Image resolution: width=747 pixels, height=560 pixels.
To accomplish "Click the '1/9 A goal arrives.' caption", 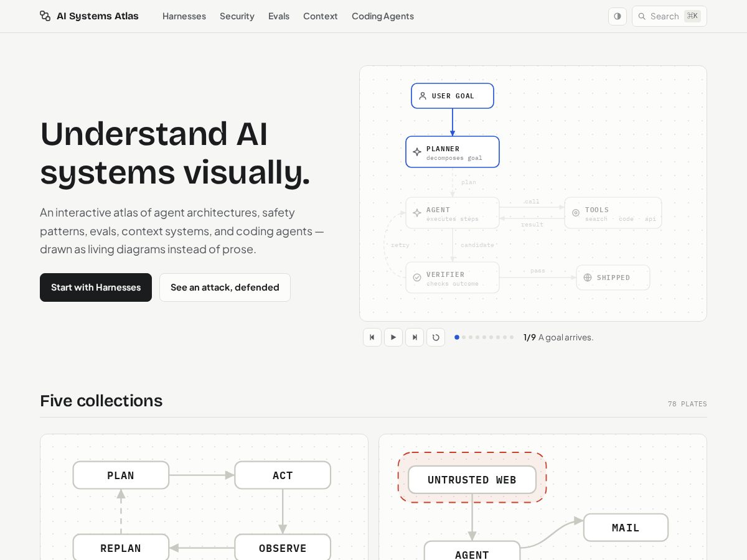I will (558, 337).
